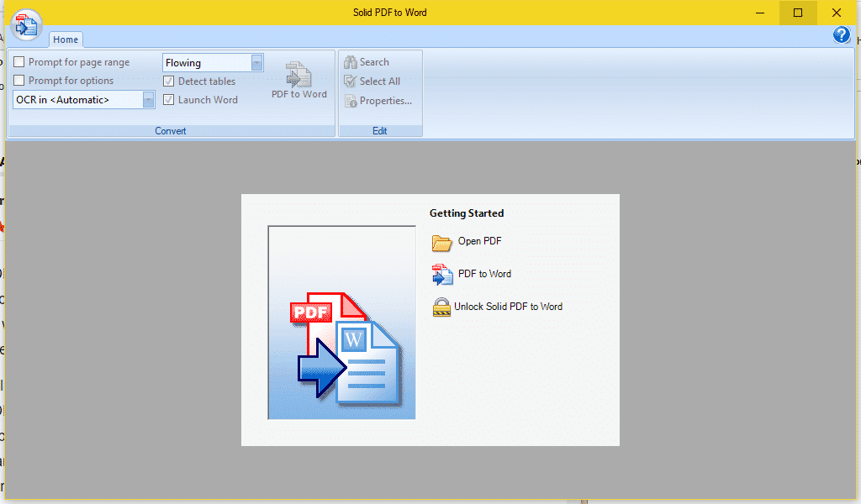Expand the OCR in <Automatic> dropdown arrow
Image resolution: width=861 pixels, height=504 pixels.
tap(148, 99)
